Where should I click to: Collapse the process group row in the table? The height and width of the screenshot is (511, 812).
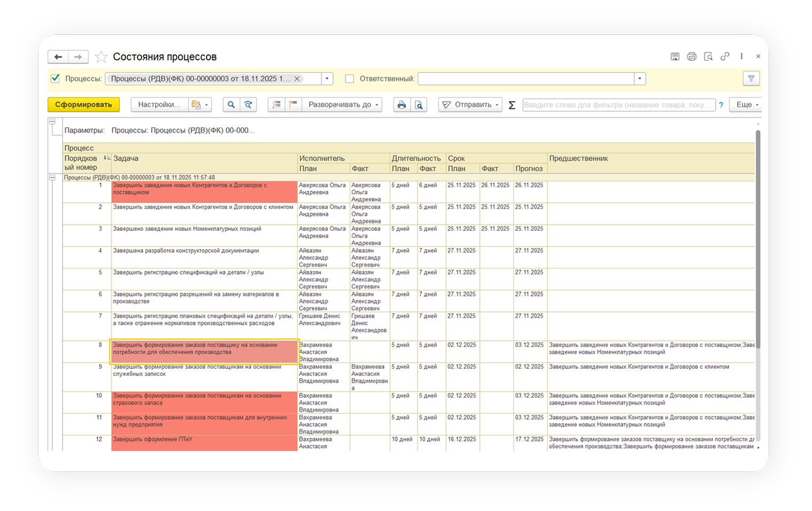pyautogui.click(x=52, y=177)
